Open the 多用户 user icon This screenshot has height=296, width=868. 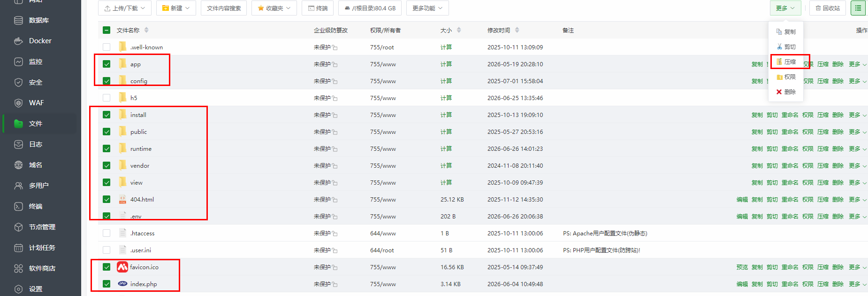[18, 186]
